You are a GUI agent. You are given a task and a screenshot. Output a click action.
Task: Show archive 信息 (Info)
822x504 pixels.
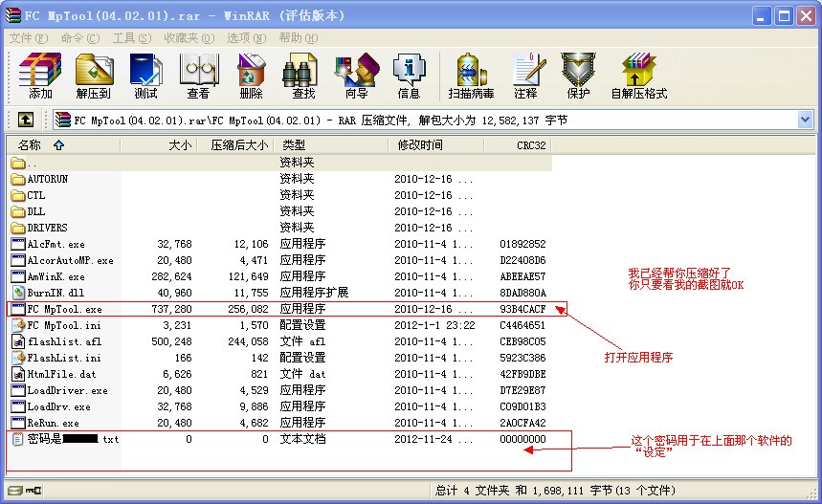(409, 76)
